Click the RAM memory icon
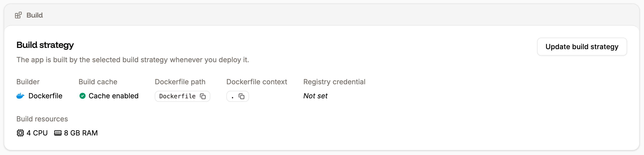 tap(58, 133)
